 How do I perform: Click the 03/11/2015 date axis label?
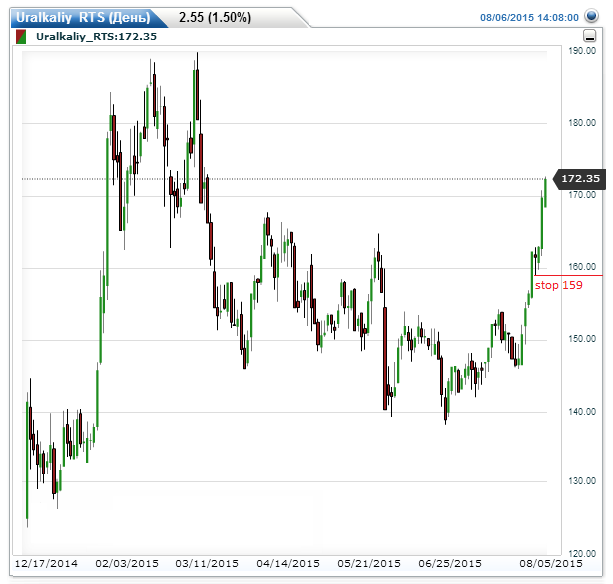tap(207, 564)
